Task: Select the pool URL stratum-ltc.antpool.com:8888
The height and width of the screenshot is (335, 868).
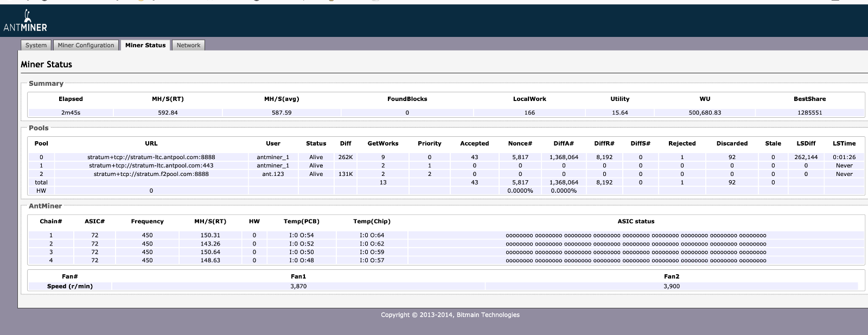Action: 151,157
